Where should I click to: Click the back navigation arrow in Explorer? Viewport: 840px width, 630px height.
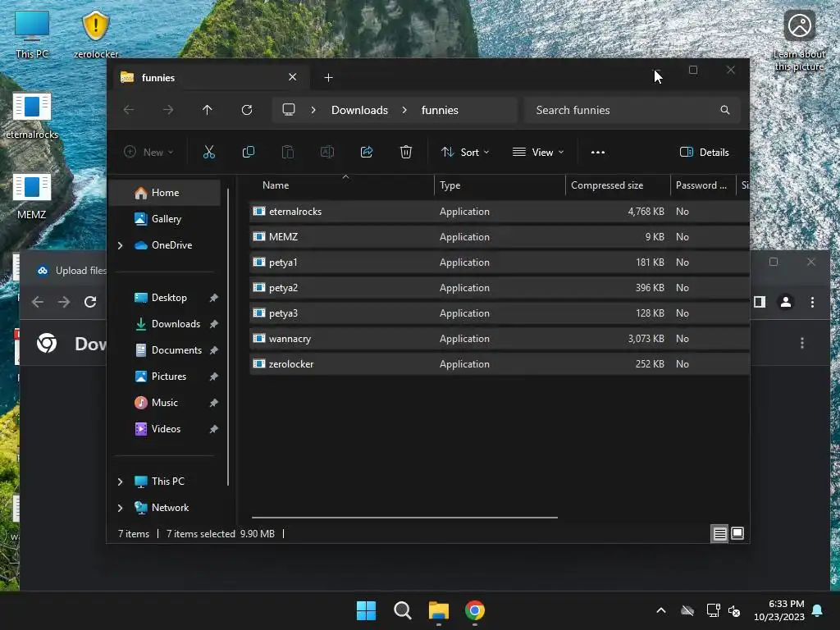point(129,110)
